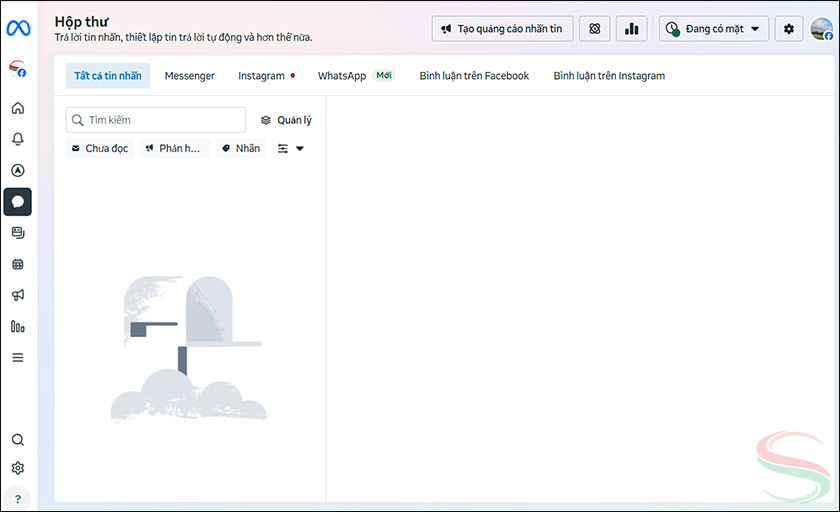This screenshot has width=840, height=512.
Task: Switch to the Messenger tab
Action: [x=189, y=76]
